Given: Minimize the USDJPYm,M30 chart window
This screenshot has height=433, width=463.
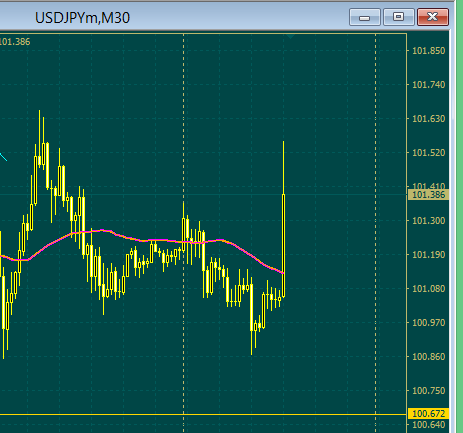Looking at the screenshot, I should 365,17.
